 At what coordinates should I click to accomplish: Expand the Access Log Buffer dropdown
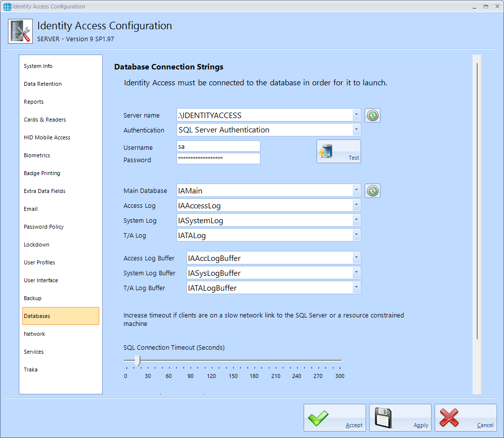click(356, 258)
